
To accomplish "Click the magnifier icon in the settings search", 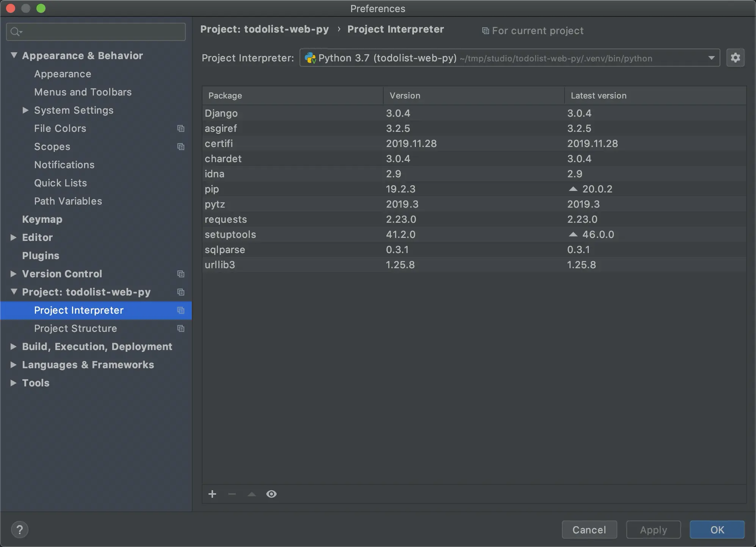I will 16,32.
